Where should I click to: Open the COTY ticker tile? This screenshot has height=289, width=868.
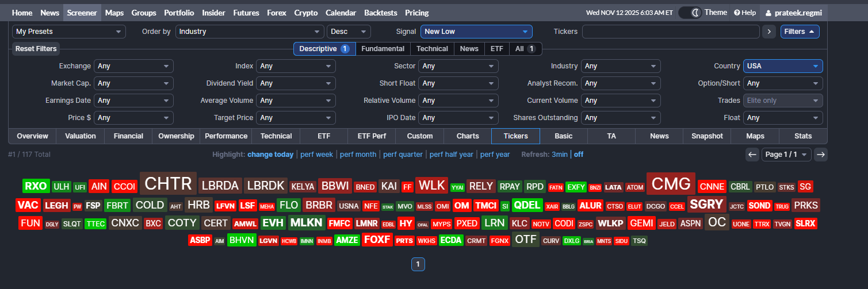pyautogui.click(x=182, y=223)
